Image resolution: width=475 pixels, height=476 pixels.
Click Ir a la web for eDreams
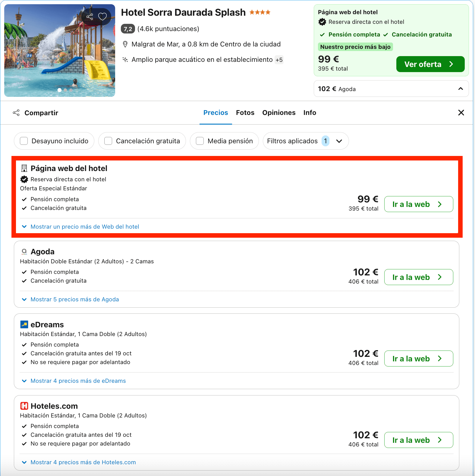click(x=419, y=359)
